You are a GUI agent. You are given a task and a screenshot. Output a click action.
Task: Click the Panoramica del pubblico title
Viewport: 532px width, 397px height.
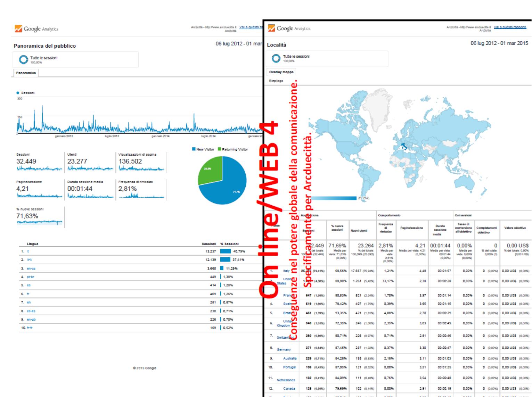point(45,46)
